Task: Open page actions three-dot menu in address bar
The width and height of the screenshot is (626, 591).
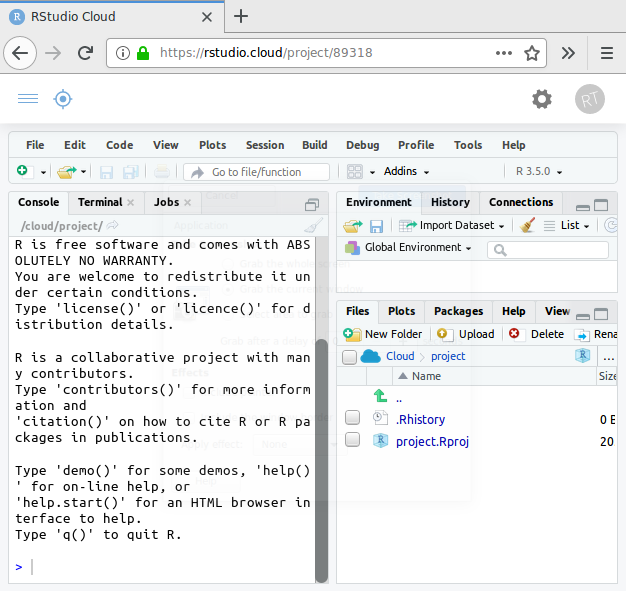Action: (x=504, y=53)
